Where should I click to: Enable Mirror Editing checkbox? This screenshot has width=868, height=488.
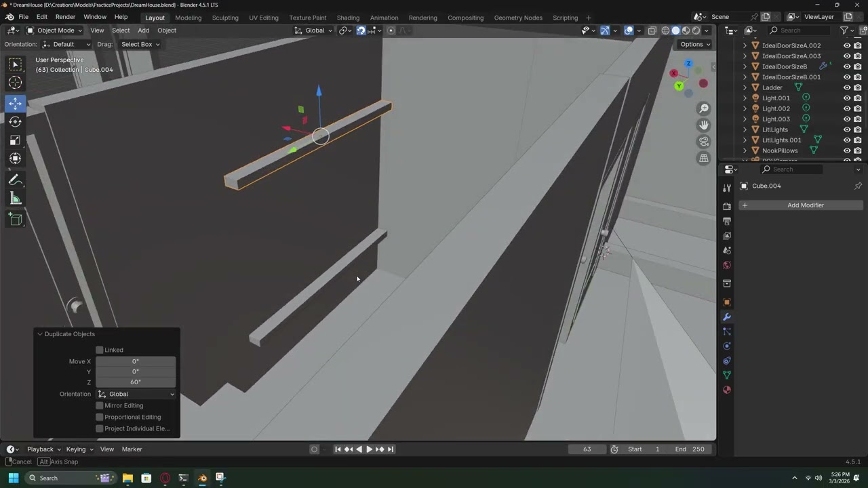click(100, 405)
